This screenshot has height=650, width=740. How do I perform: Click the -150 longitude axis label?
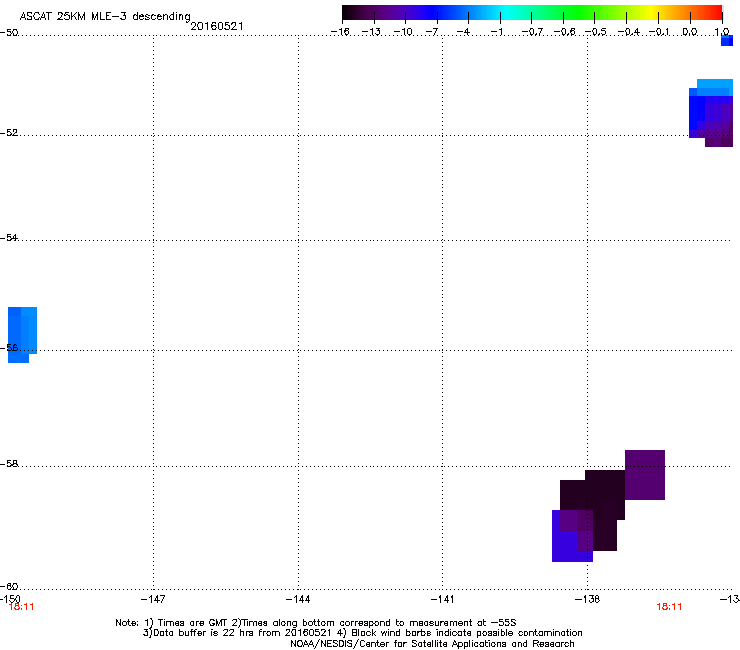(x=10, y=599)
